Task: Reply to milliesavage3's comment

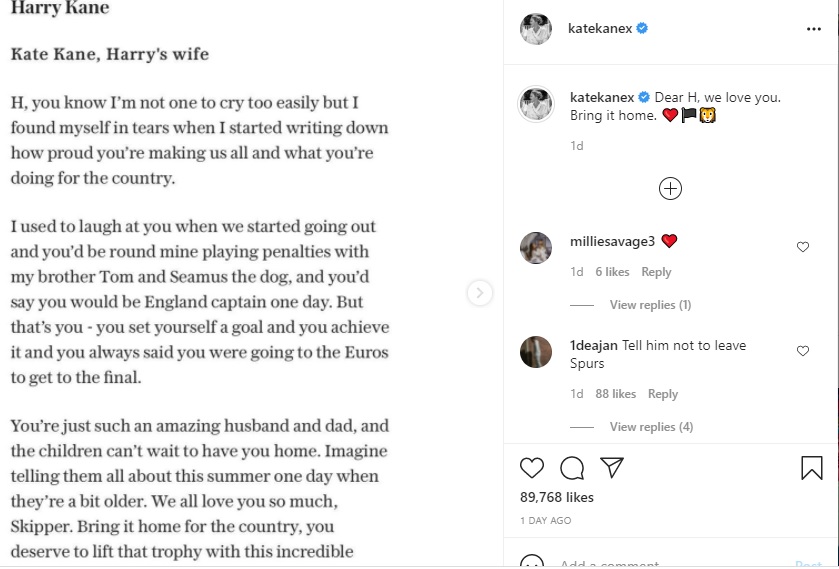Action: point(656,272)
